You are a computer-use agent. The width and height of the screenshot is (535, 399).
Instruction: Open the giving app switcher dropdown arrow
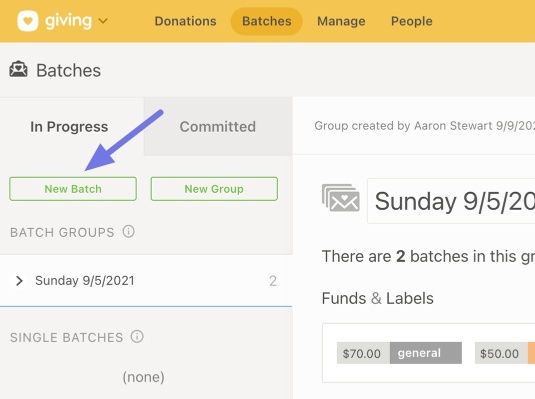pyautogui.click(x=103, y=21)
